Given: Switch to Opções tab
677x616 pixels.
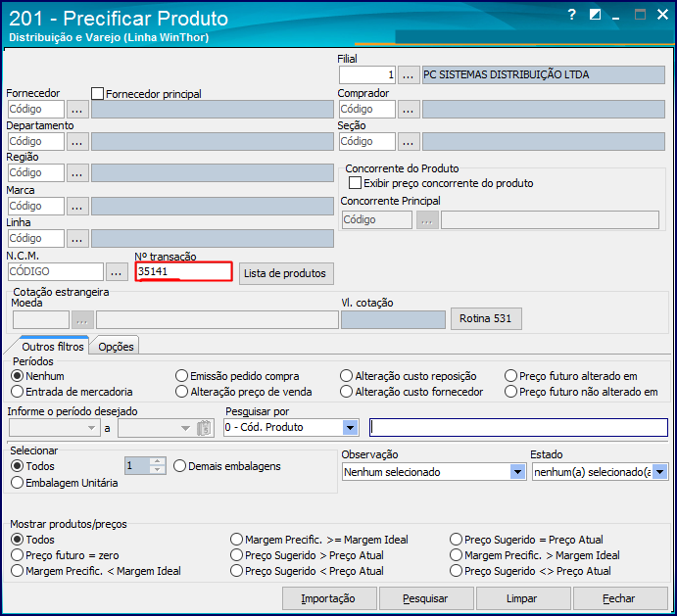Looking at the screenshot, I should point(116,347).
